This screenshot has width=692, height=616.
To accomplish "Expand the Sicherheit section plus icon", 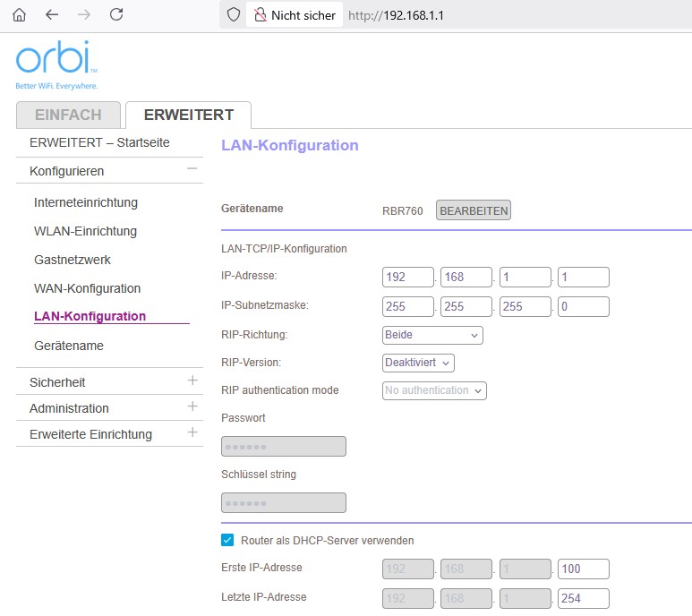I will [x=192, y=381].
